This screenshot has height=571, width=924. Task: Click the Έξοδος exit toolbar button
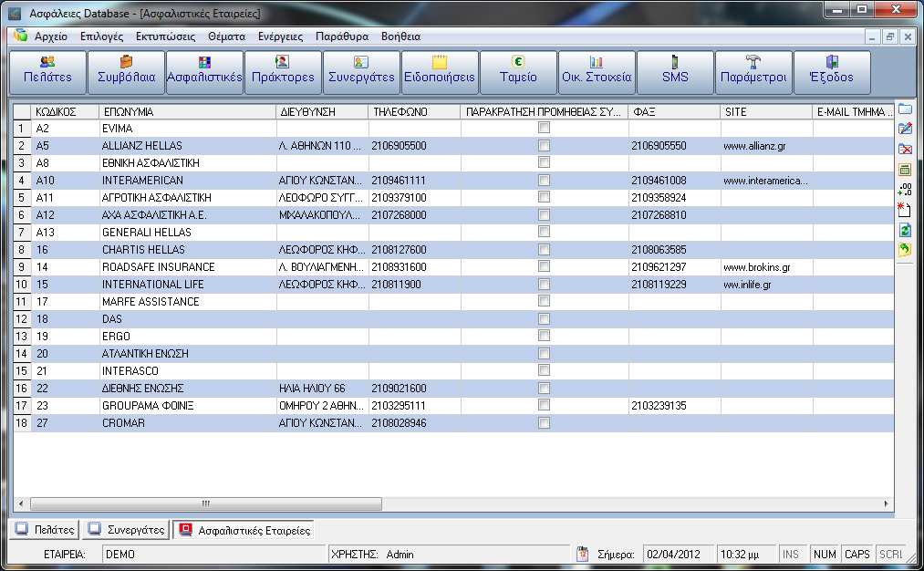tap(832, 72)
